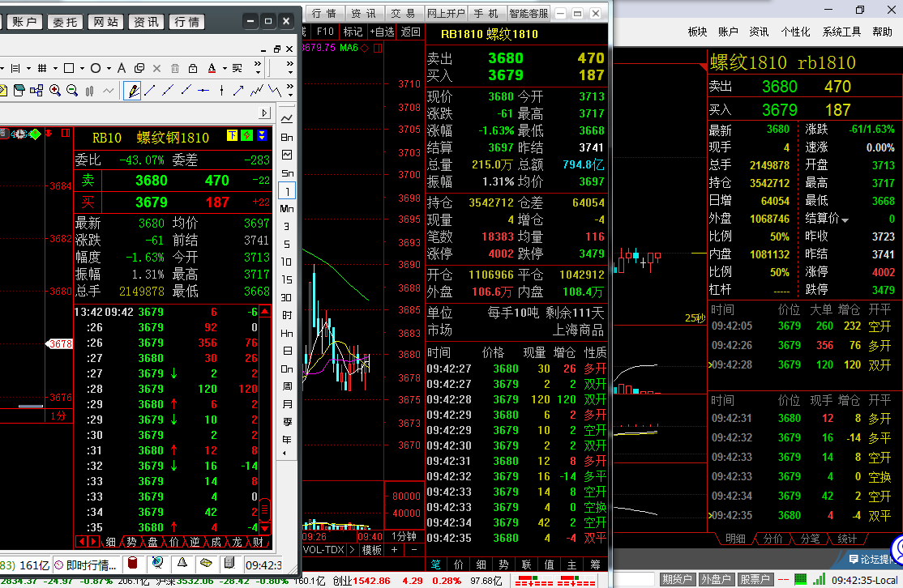Expand the play arrow button below the toolbar
Screen dimensions: 903x588
(264, 113)
